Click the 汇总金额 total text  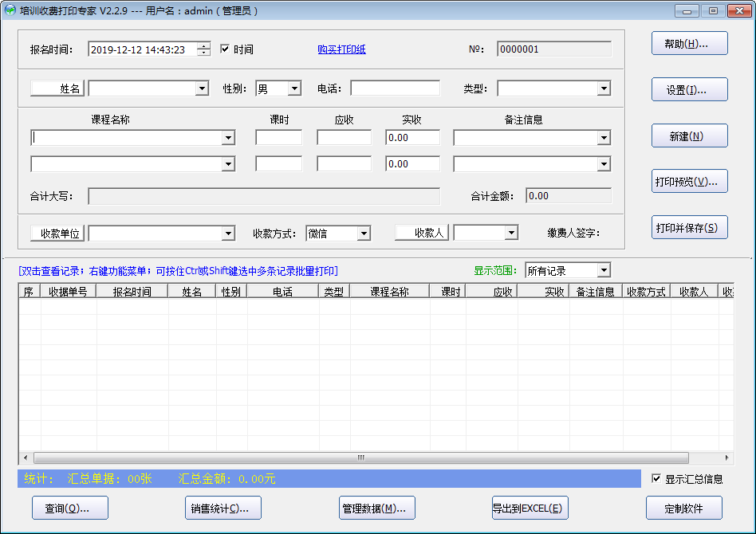pos(227,478)
